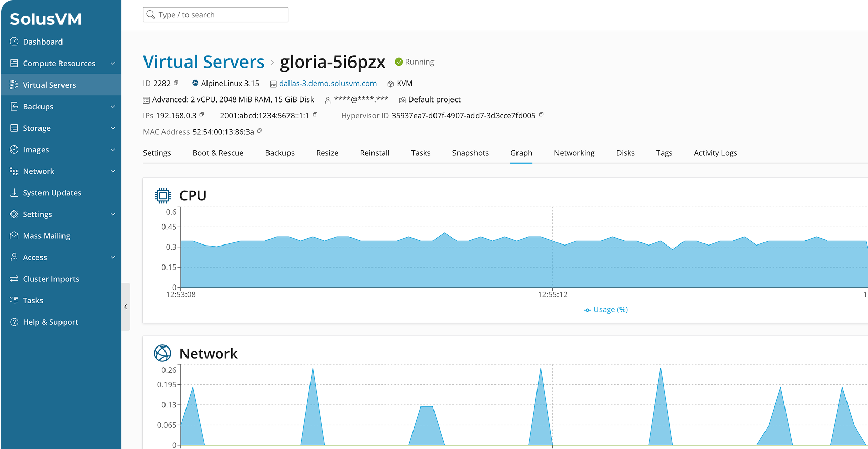The width and height of the screenshot is (868, 449).
Task: Click the Dashboard icon in sidebar
Action: click(x=14, y=42)
